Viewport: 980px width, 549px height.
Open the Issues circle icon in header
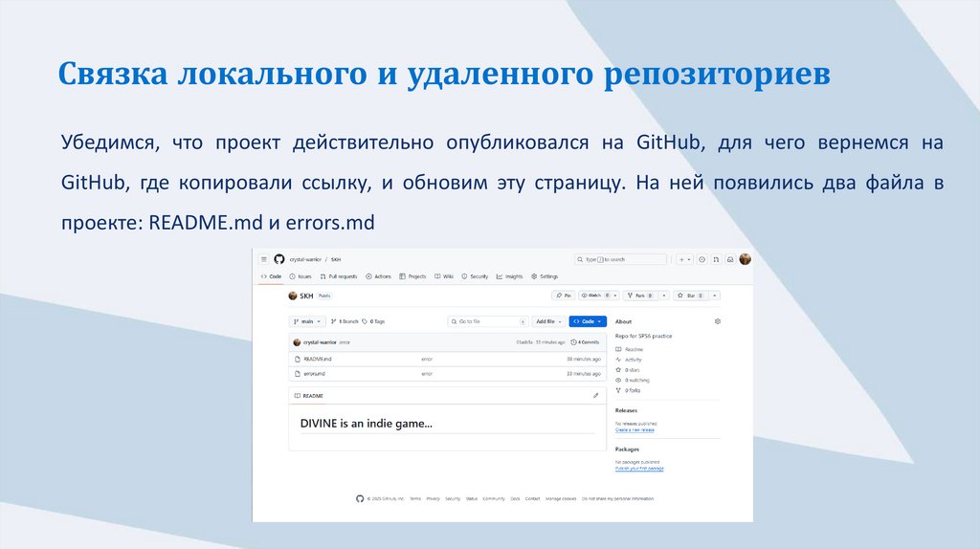coord(702,259)
